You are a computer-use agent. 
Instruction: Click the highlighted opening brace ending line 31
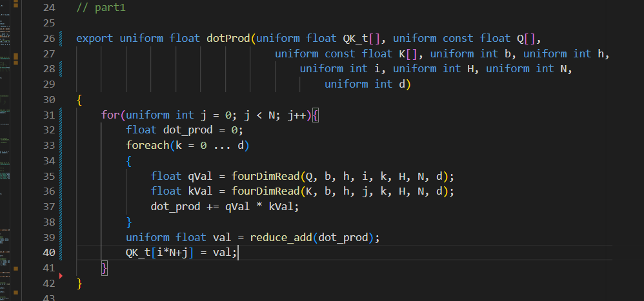click(x=316, y=115)
